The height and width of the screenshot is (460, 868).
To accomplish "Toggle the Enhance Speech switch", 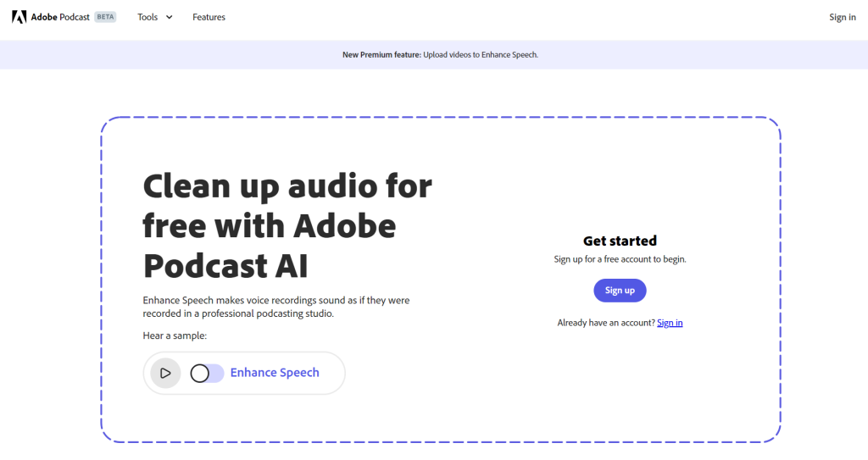I will click(x=207, y=373).
